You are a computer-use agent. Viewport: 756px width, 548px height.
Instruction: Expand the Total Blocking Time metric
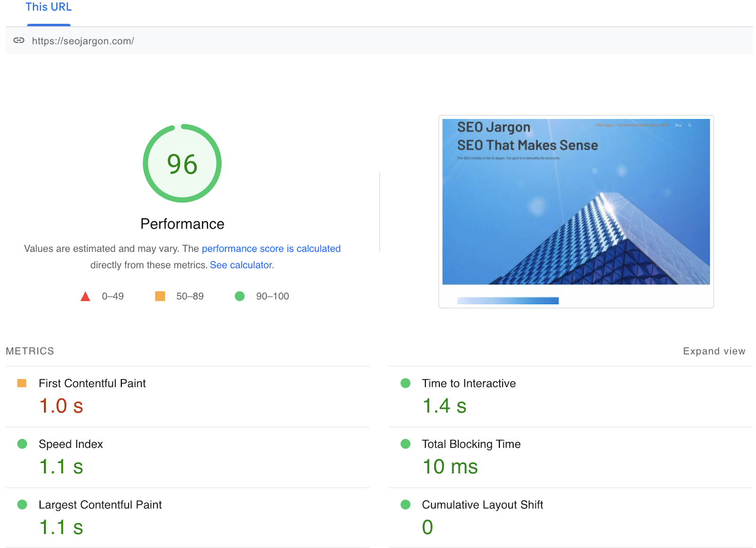pyautogui.click(x=471, y=444)
